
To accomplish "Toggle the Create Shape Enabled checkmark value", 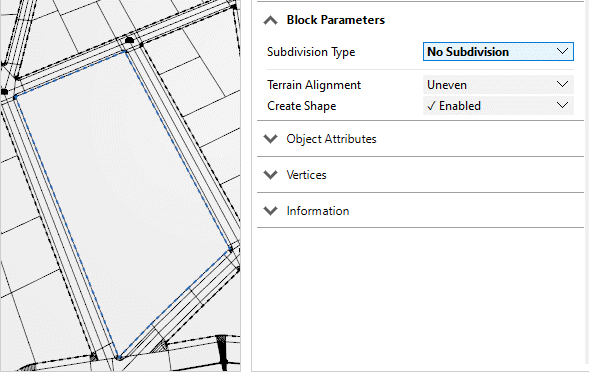I will 454,106.
